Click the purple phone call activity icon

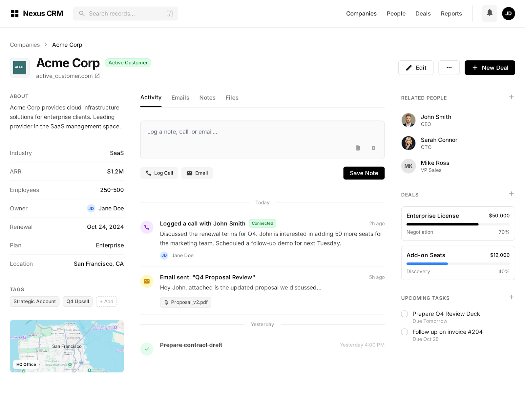click(147, 227)
